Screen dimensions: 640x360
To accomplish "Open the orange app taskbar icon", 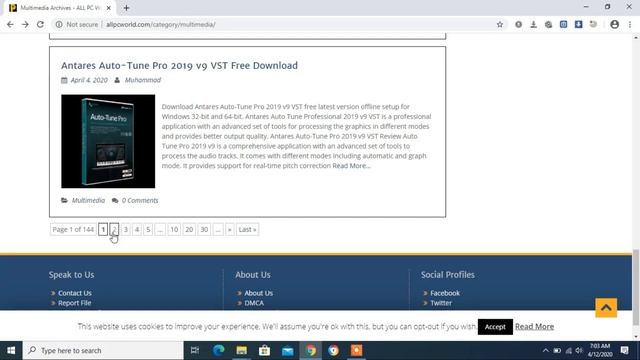I will [356, 350].
